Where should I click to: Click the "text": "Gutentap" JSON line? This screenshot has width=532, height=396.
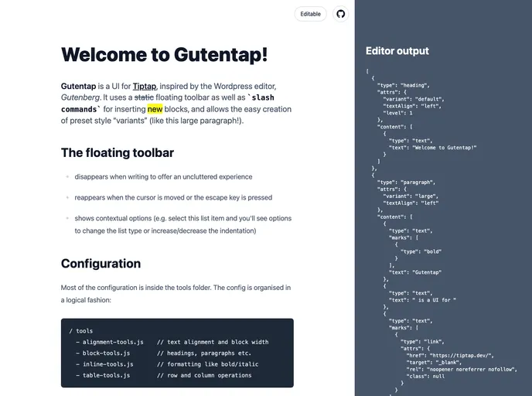pyautogui.click(x=415, y=272)
